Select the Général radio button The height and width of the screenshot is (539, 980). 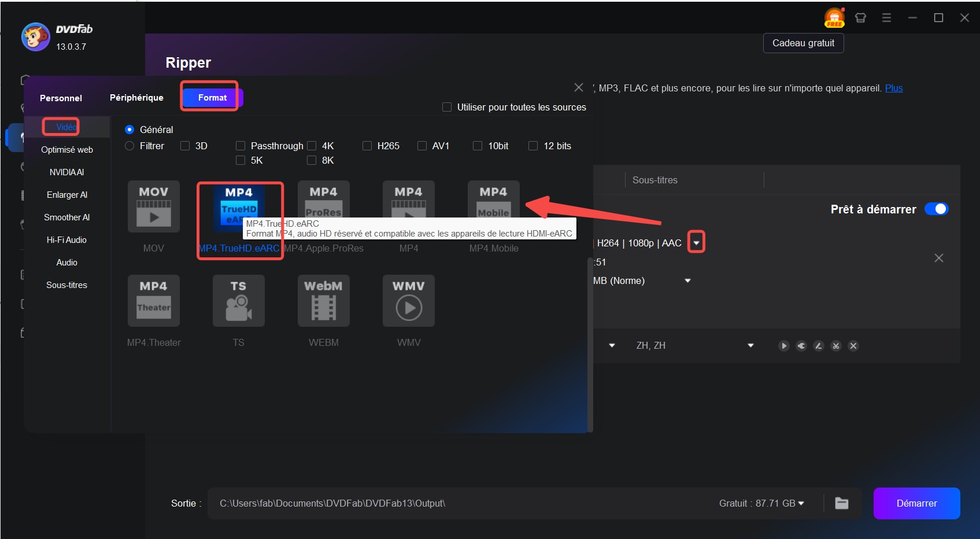[x=130, y=130]
